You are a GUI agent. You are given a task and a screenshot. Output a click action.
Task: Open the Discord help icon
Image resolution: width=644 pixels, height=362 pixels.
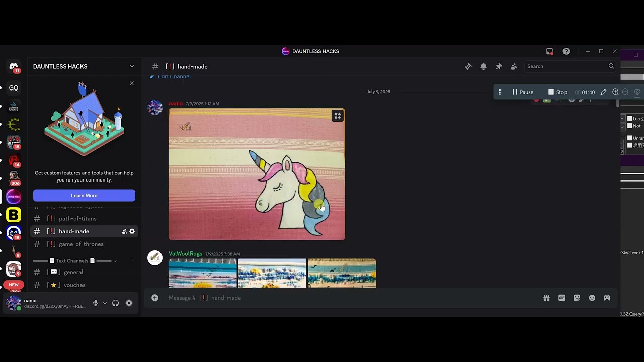coord(566,51)
